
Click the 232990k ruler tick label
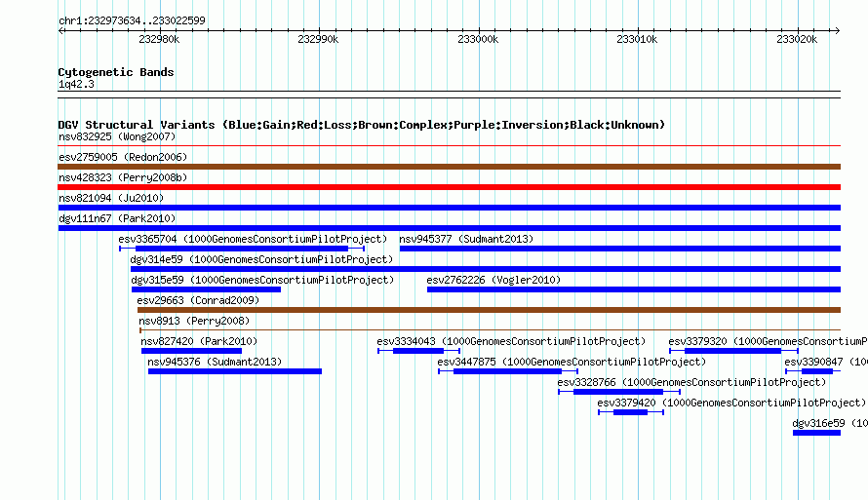point(318,39)
